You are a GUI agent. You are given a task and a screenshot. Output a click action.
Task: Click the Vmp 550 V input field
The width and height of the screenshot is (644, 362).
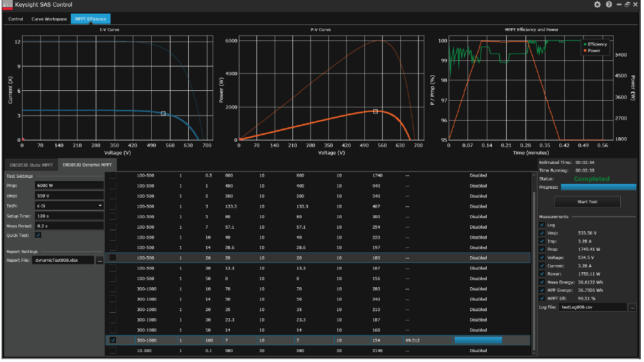[x=69, y=196]
